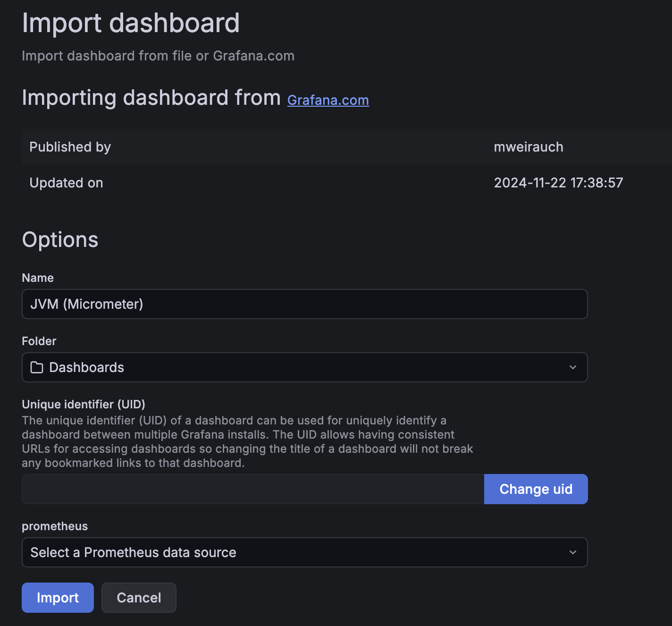Click the prometheus field label
Viewport: 672px width, 626px height.
[55, 526]
